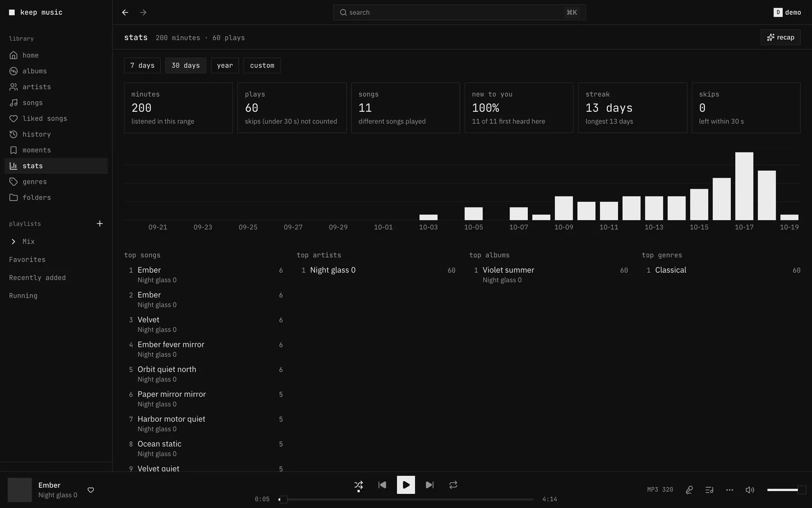Open albums from the library sidebar
The height and width of the screenshot is (508, 812).
tap(56, 71)
